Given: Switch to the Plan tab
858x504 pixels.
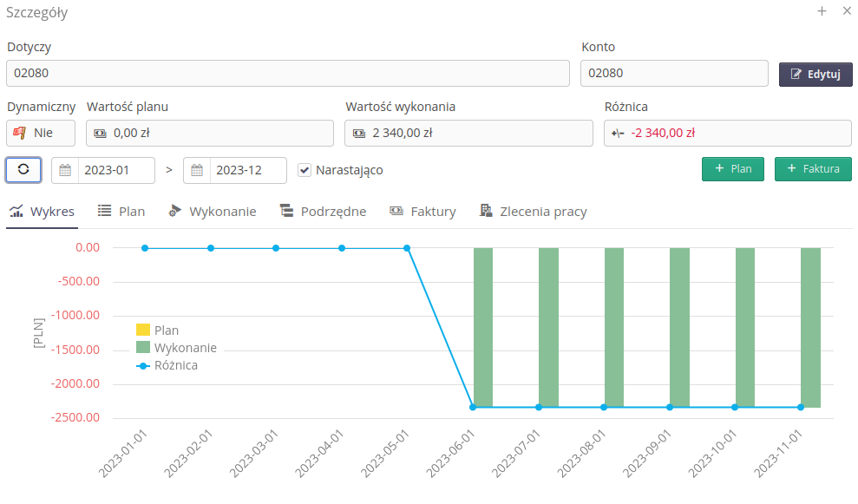Looking at the screenshot, I should coord(121,211).
